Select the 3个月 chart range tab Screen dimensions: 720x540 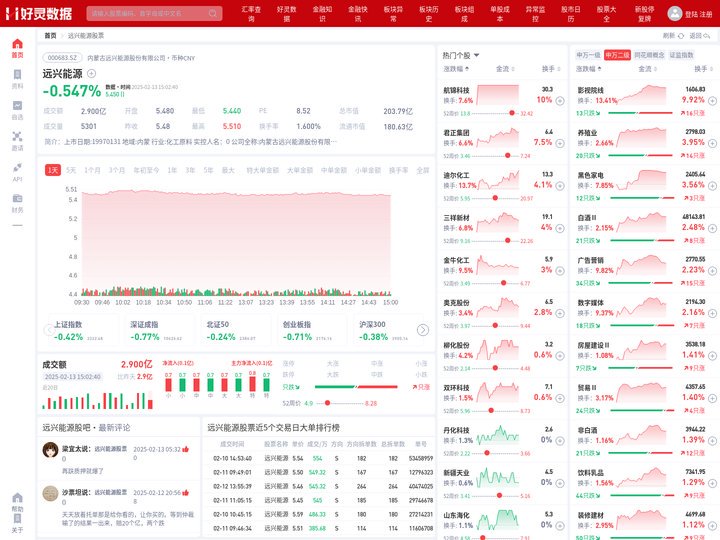[x=117, y=170]
